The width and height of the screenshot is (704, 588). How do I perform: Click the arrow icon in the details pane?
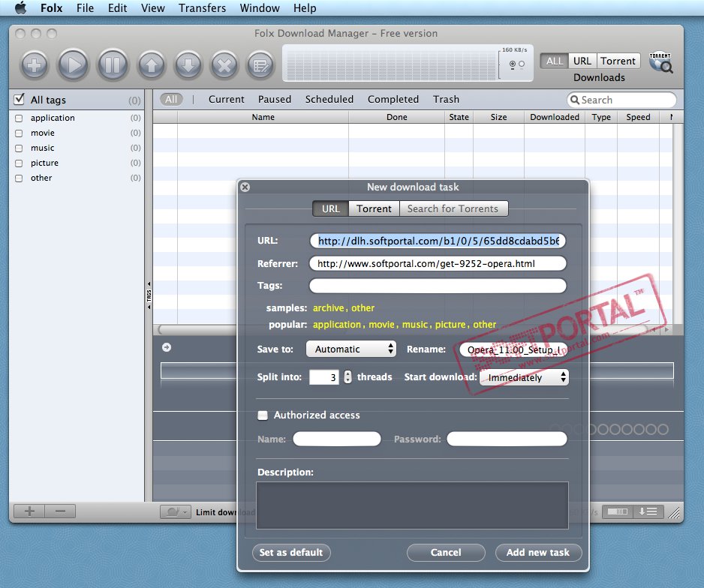coord(167,347)
